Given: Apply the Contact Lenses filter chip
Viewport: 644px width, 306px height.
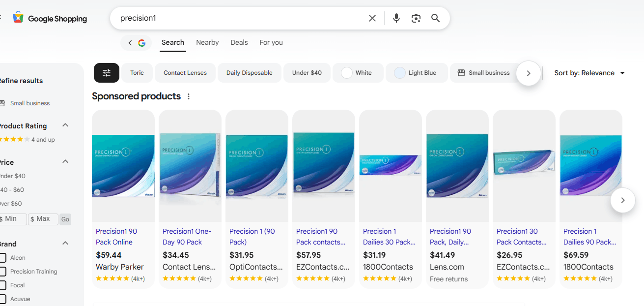Looking at the screenshot, I should pos(185,73).
